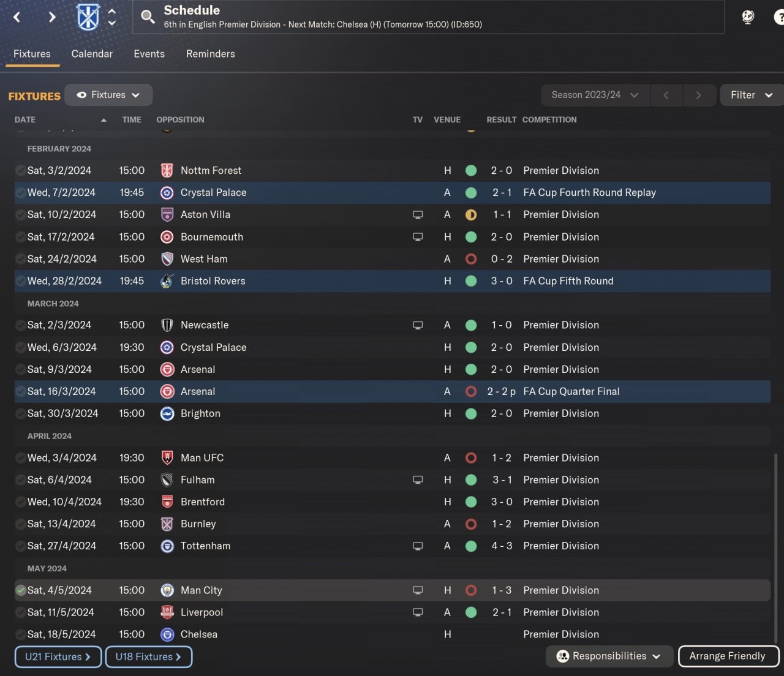This screenshot has height=676, width=784.
Task: Go back with the left arrow
Action: tap(17, 17)
